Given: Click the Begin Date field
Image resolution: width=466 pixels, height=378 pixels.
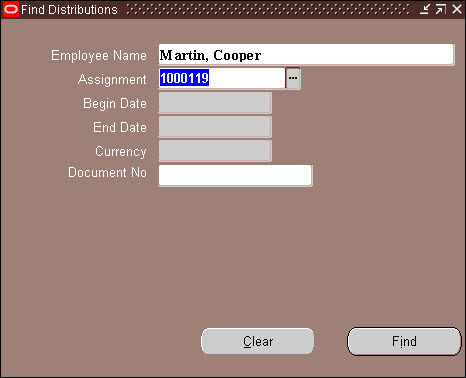Looking at the screenshot, I should tap(215, 103).
